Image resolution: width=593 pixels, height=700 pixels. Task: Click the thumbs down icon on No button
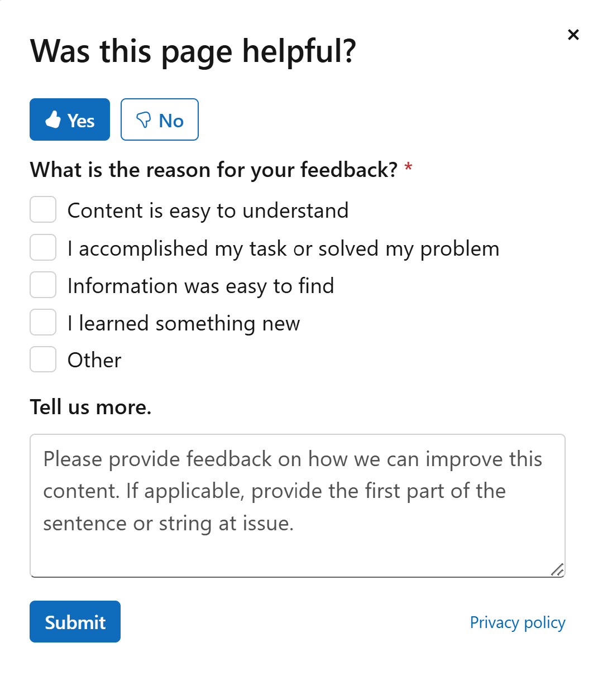[x=144, y=119]
